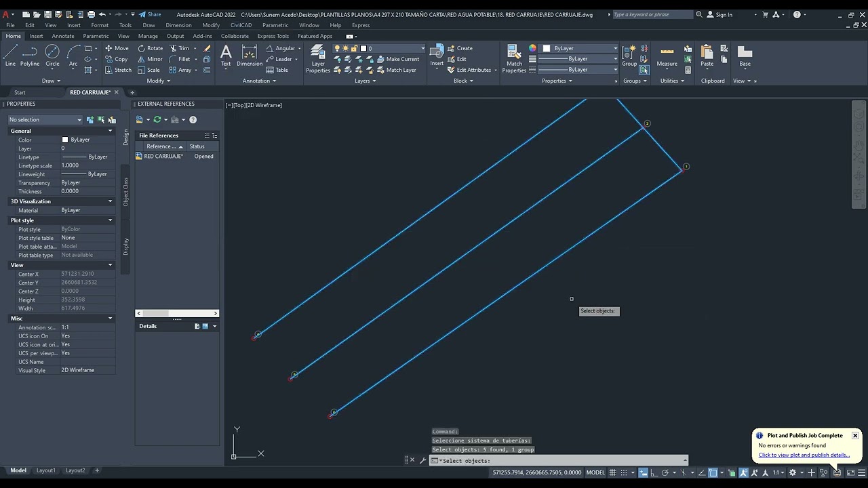Click the Group objects tool
Viewport: 868px width, 488px height.
point(629,56)
